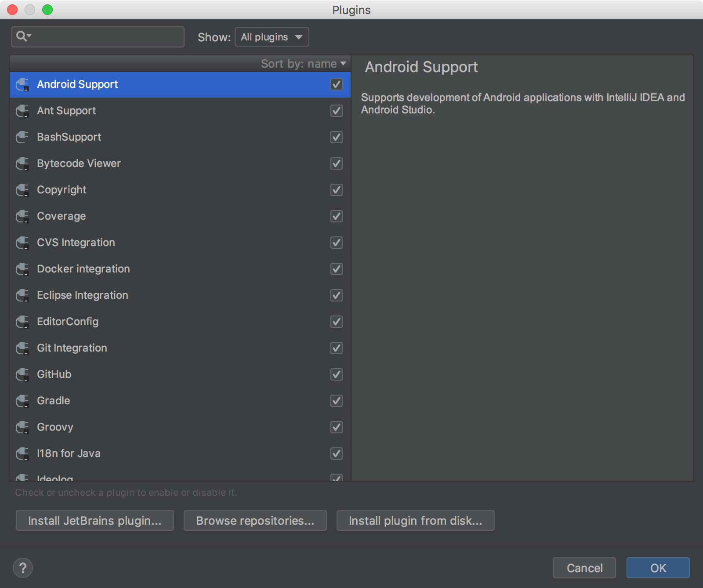Click the search magnifier icon
This screenshot has height=588, width=703.
23,36
